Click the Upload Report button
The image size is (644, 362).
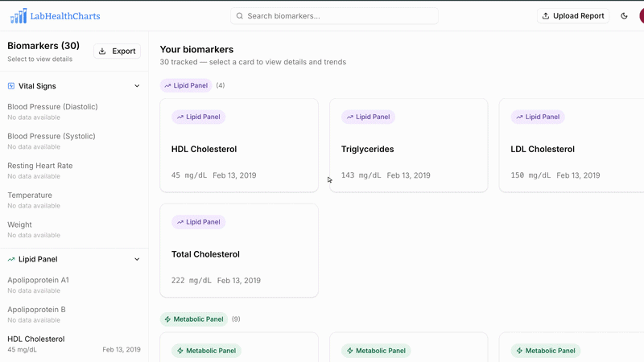coord(573,16)
